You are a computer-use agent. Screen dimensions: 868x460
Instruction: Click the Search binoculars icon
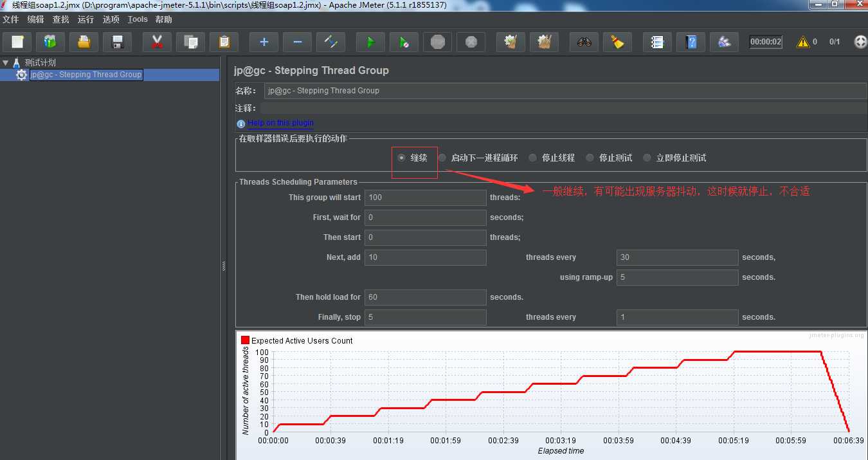[584, 42]
